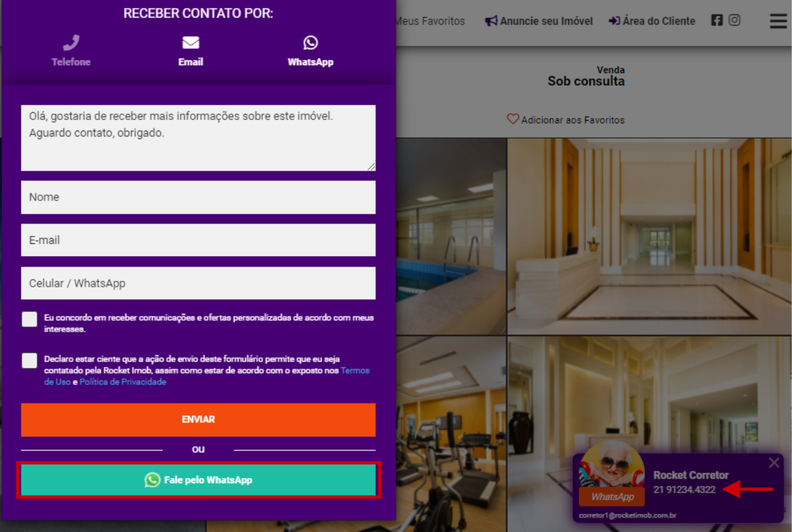The height and width of the screenshot is (532, 792).
Task: Submit the form with ENVIAR button
Action: (198, 419)
